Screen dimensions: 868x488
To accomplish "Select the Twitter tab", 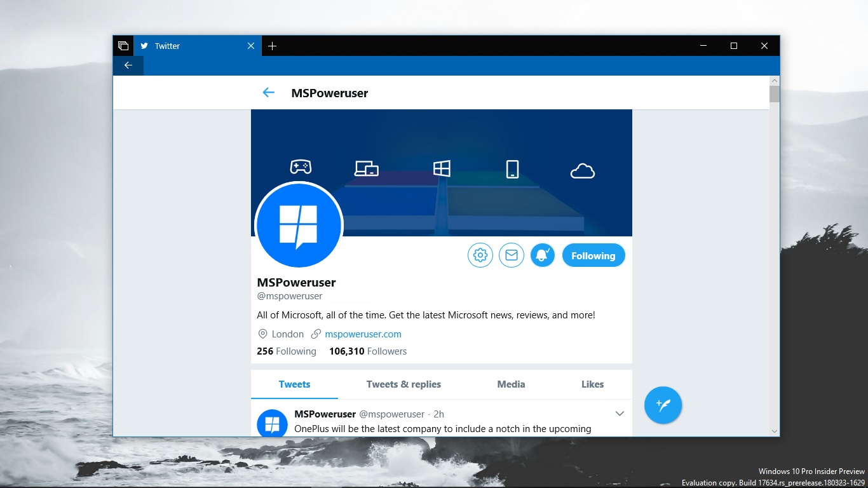I will pyautogui.click(x=197, y=46).
